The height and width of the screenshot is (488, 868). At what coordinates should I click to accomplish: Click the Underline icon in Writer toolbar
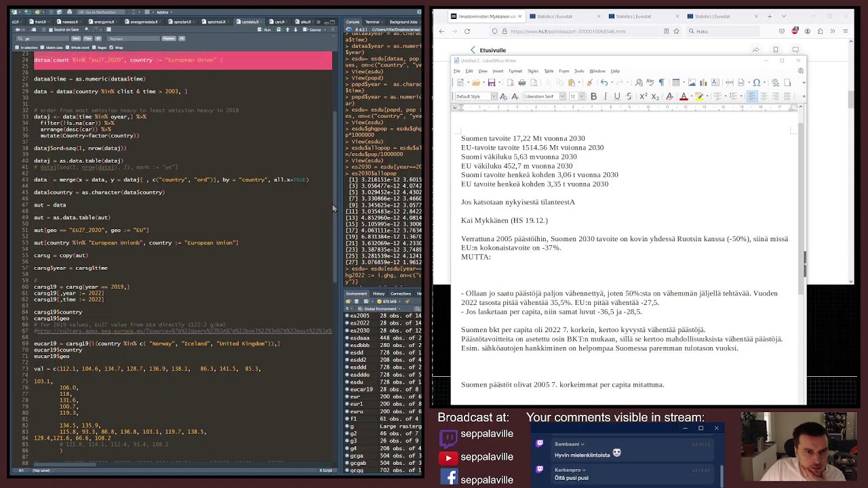[617, 96]
